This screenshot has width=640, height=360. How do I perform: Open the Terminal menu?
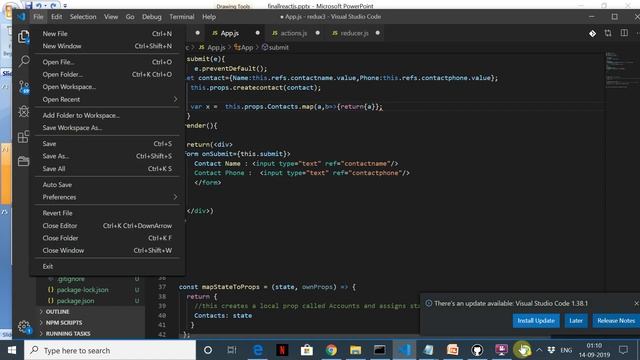click(x=182, y=17)
